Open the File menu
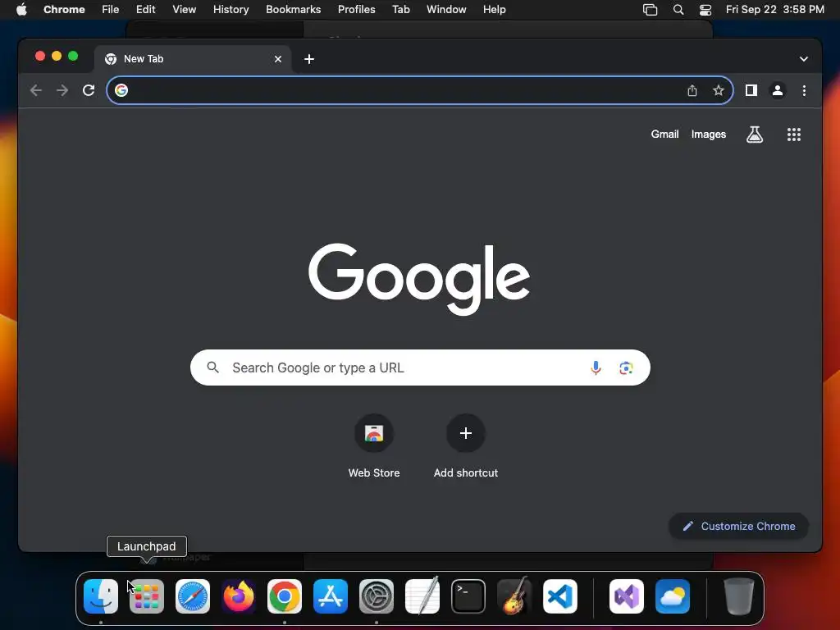 pos(111,9)
